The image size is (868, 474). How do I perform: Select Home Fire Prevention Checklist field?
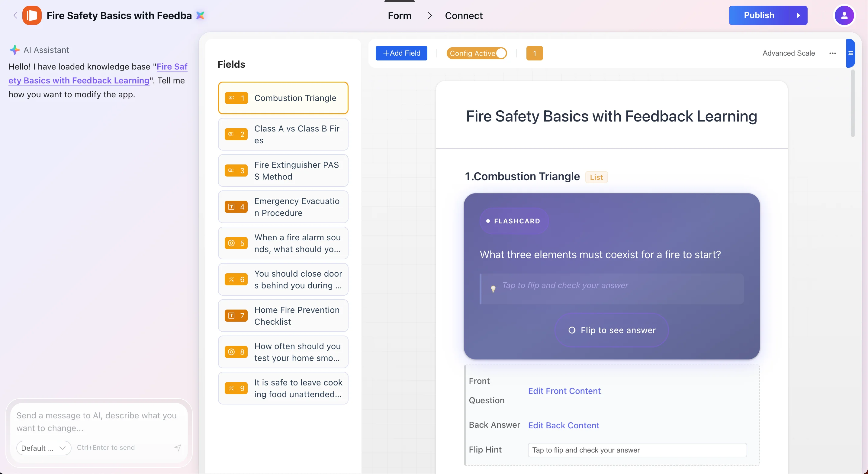point(283,316)
